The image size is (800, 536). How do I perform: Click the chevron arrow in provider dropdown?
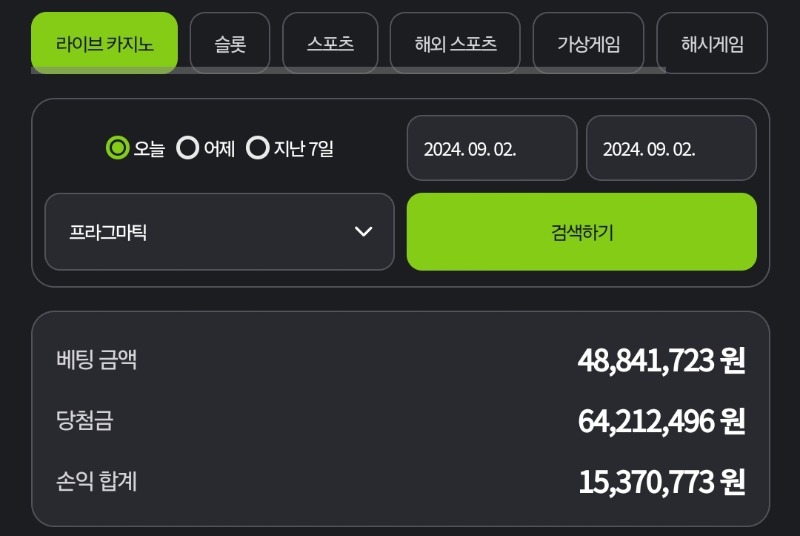(363, 232)
